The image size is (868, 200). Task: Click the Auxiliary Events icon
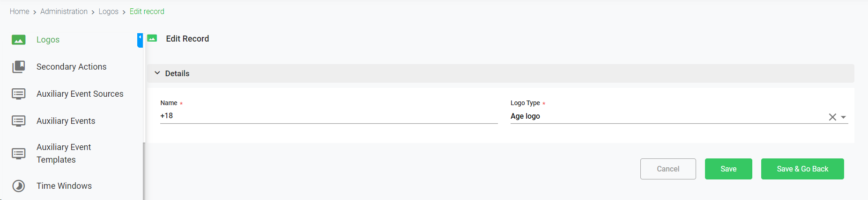19,121
